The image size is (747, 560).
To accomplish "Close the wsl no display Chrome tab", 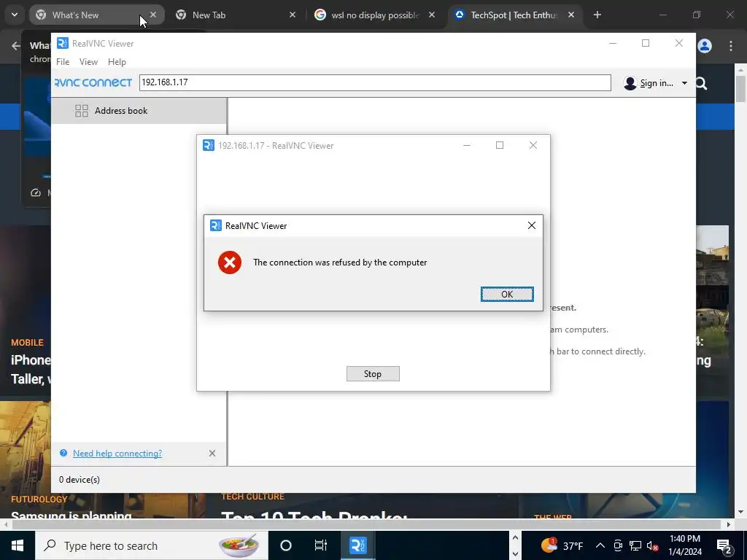I will (x=432, y=15).
